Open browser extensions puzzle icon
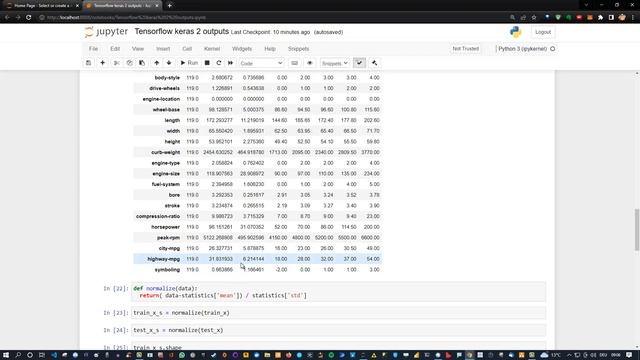This screenshot has width=640, height=360. [x=600, y=18]
